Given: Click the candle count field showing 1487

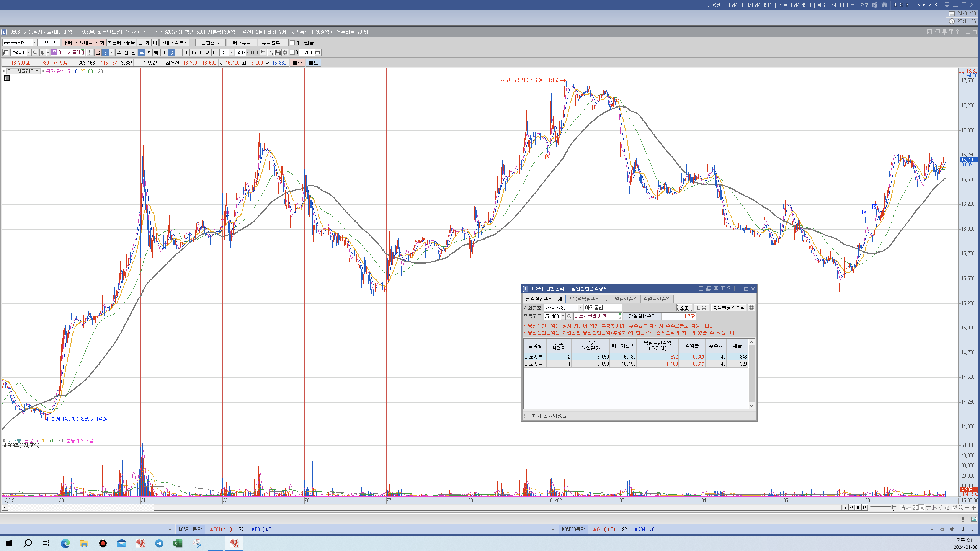Looking at the screenshot, I should tap(240, 52).
